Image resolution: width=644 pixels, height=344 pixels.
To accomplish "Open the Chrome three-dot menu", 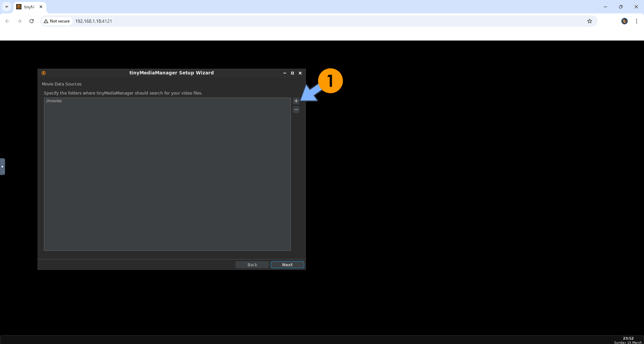I will click(x=637, y=21).
